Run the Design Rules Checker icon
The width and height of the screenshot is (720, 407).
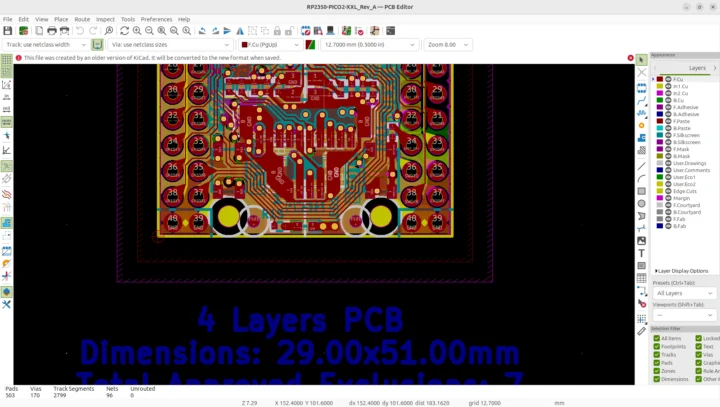(360, 31)
